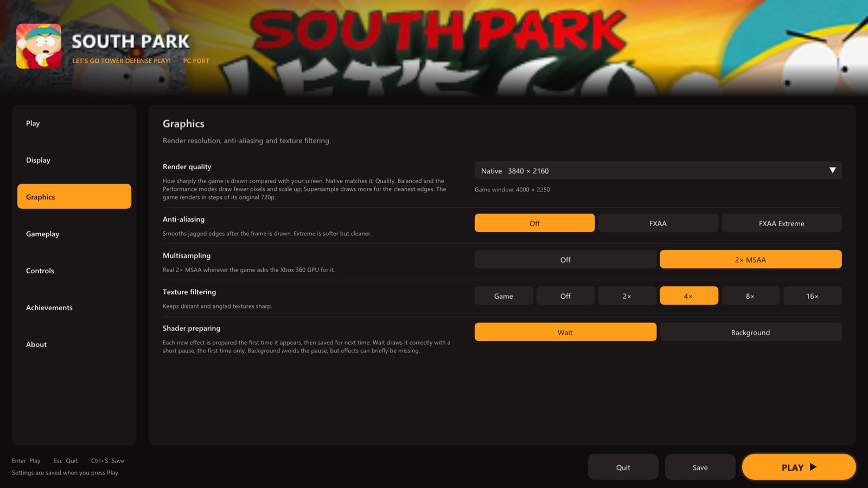Click the Save button
This screenshot has height=488, width=868.
point(700,467)
